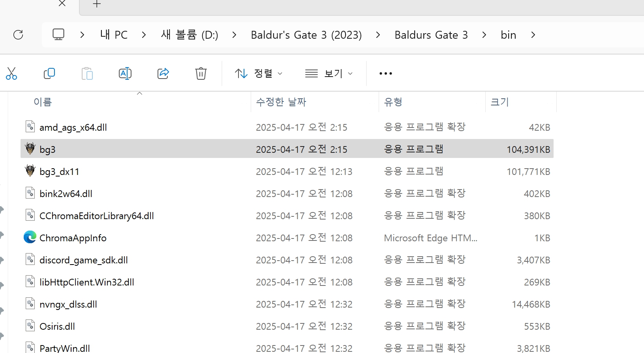Click the Cut scissors icon
The height and width of the screenshot is (353, 644).
coord(11,73)
